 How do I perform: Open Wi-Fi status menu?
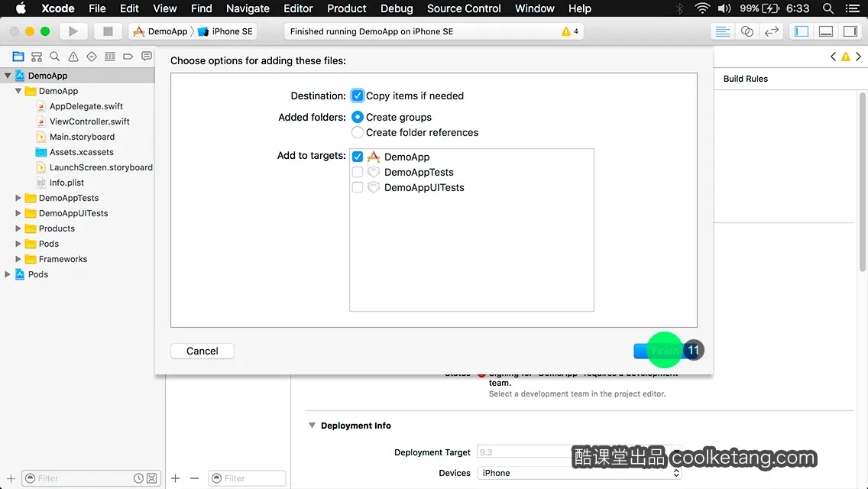[702, 8]
